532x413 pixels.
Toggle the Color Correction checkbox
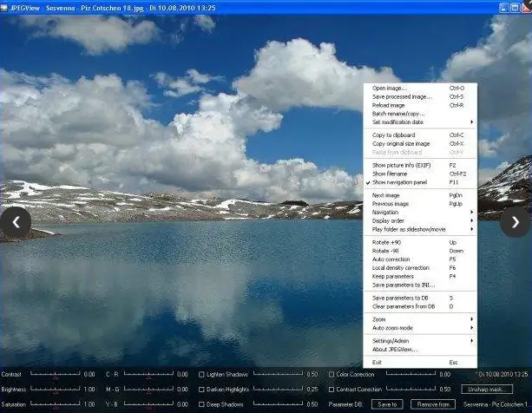(332, 375)
